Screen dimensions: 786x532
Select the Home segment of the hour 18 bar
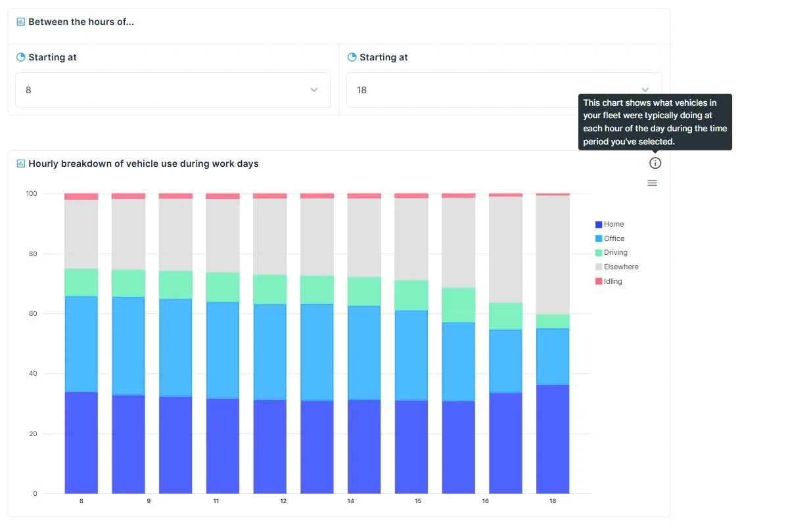coord(553,439)
